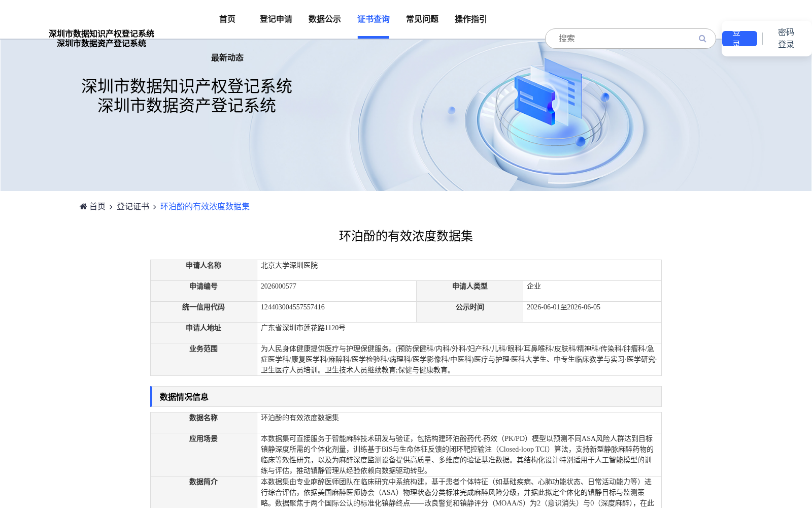Go to 首页 via the breadcrumb

(97, 206)
